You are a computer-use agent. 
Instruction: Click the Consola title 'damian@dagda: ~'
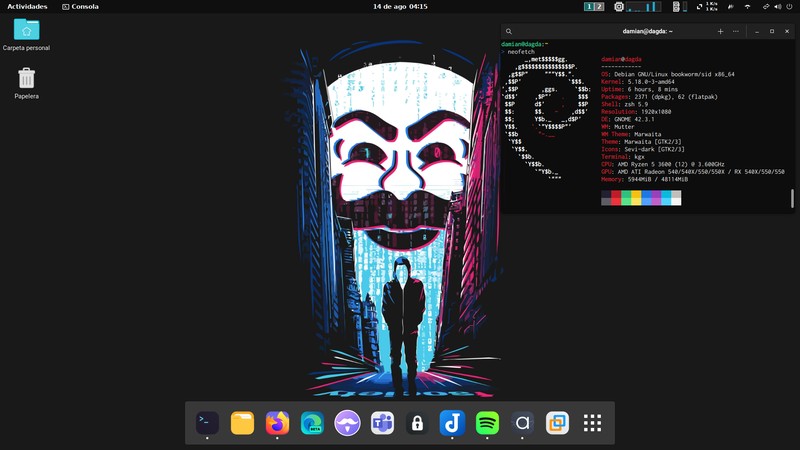(647, 32)
